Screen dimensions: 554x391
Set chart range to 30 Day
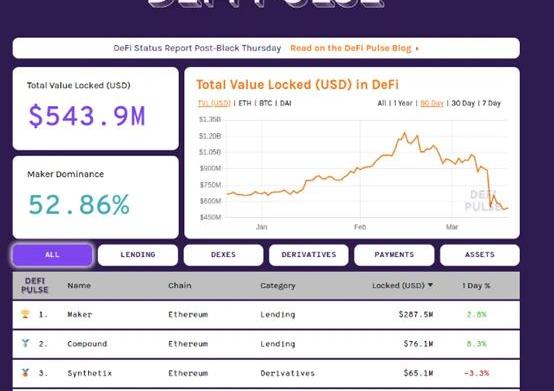(463, 103)
